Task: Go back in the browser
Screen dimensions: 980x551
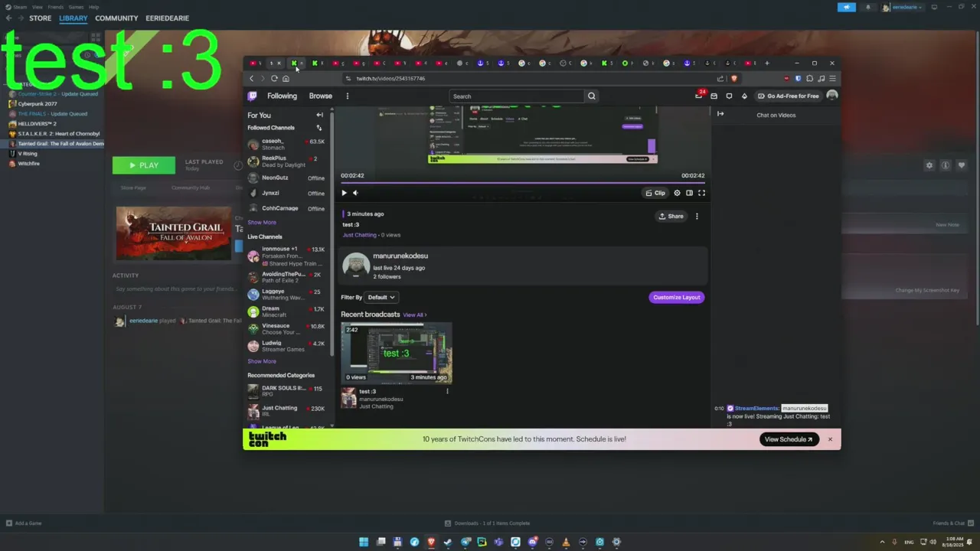Action: pyautogui.click(x=251, y=78)
